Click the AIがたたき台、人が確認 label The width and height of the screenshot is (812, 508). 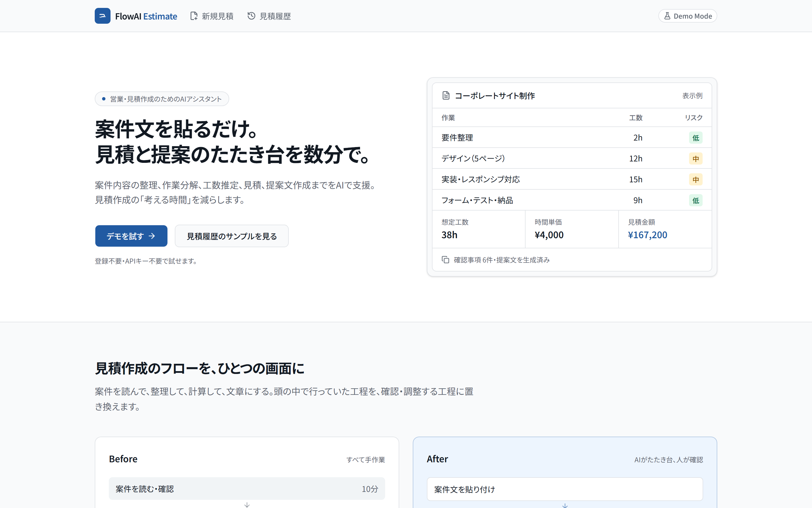668,460
